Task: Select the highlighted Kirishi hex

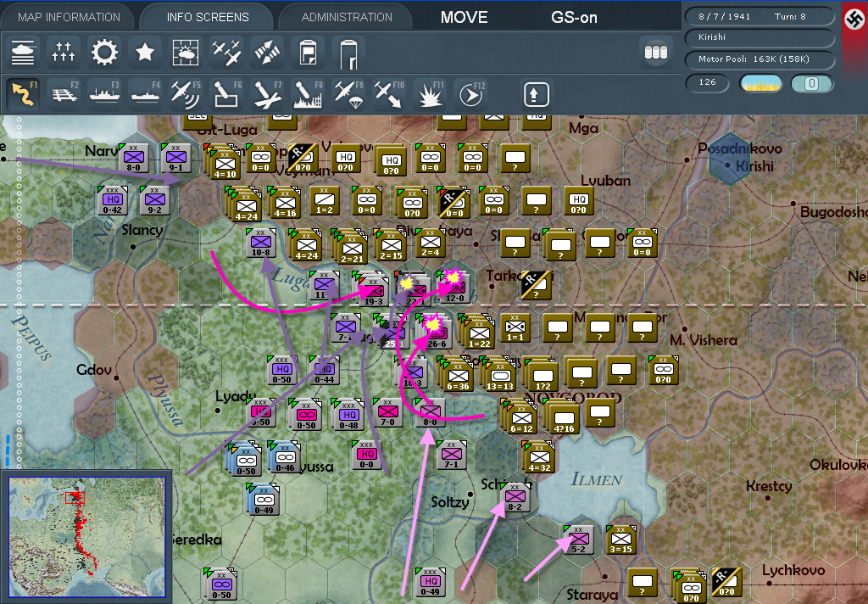Action: tap(730, 159)
